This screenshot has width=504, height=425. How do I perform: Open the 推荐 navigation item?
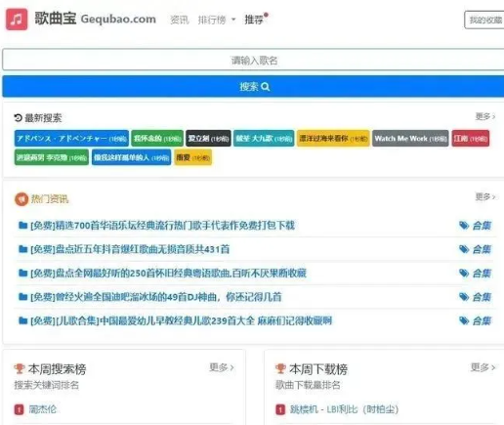pos(254,20)
